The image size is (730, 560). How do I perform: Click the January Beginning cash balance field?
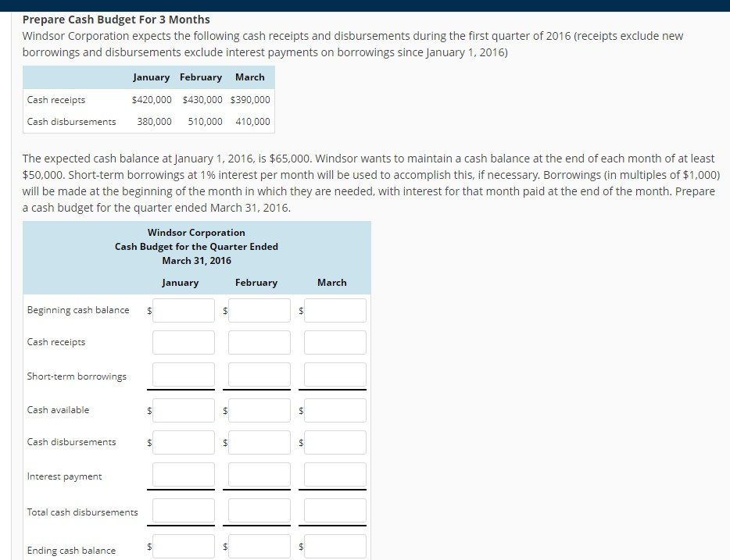[184, 310]
